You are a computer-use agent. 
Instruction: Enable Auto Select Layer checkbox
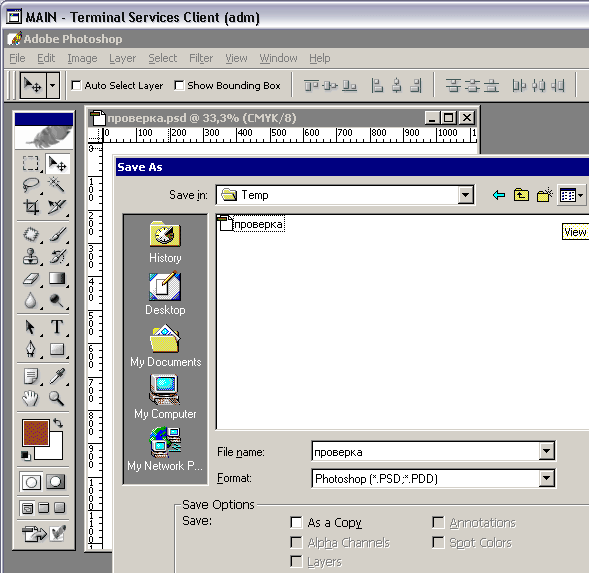pos(76,86)
